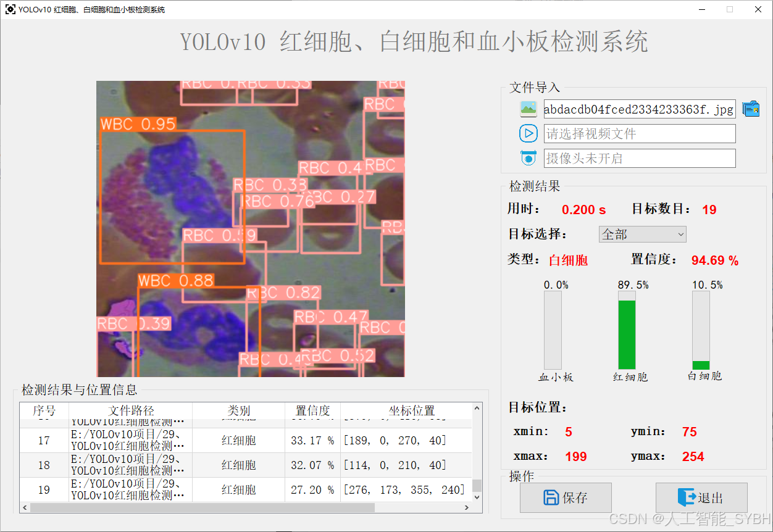Viewport: 773px width, 532px height.
Task: Click the 血小板 progress bar
Action: (x=553, y=330)
